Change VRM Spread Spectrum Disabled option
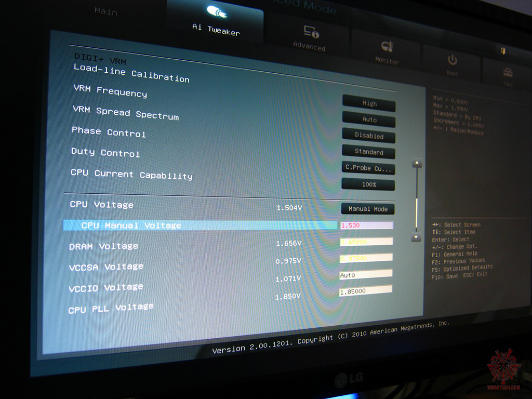Viewport: 532px width, 399px height. click(x=369, y=136)
